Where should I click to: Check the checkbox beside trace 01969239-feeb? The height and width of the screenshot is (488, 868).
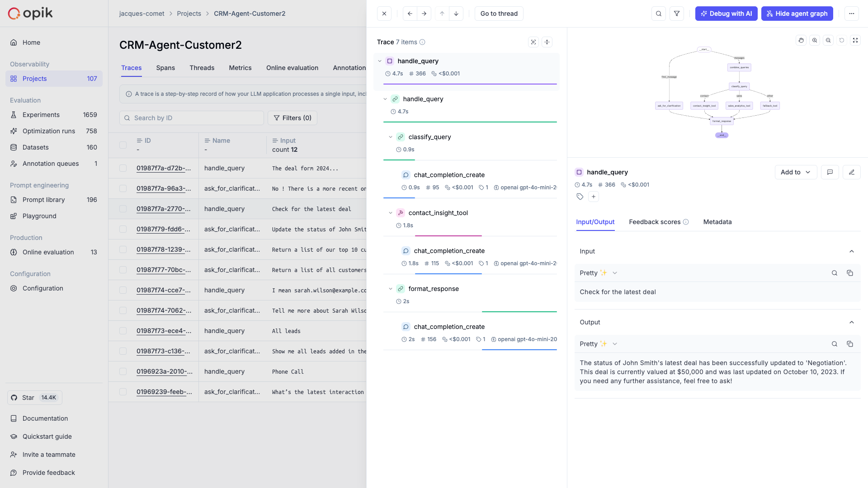pos(123,392)
